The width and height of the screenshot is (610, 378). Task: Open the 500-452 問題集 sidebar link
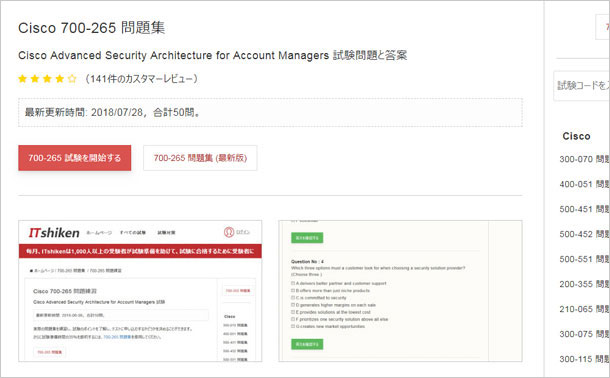click(x=584, y=234)
